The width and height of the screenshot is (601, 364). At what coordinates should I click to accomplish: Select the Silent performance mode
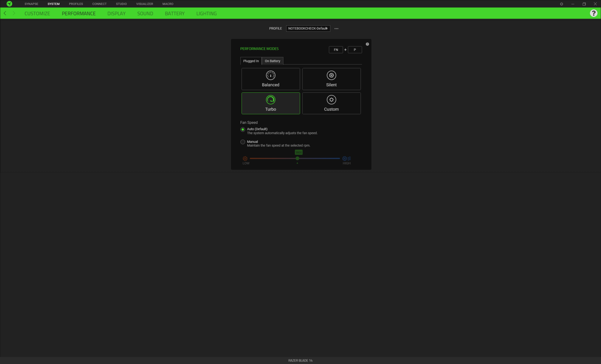331,79
